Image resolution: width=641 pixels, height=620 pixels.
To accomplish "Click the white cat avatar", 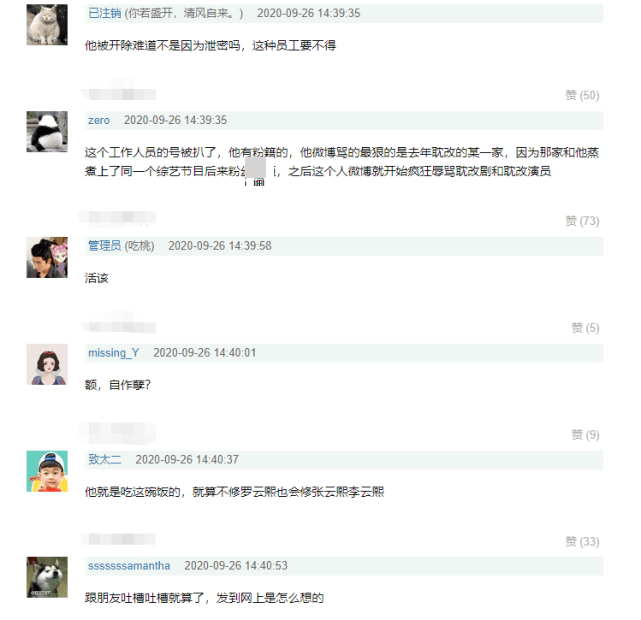I will coord(46,24).
